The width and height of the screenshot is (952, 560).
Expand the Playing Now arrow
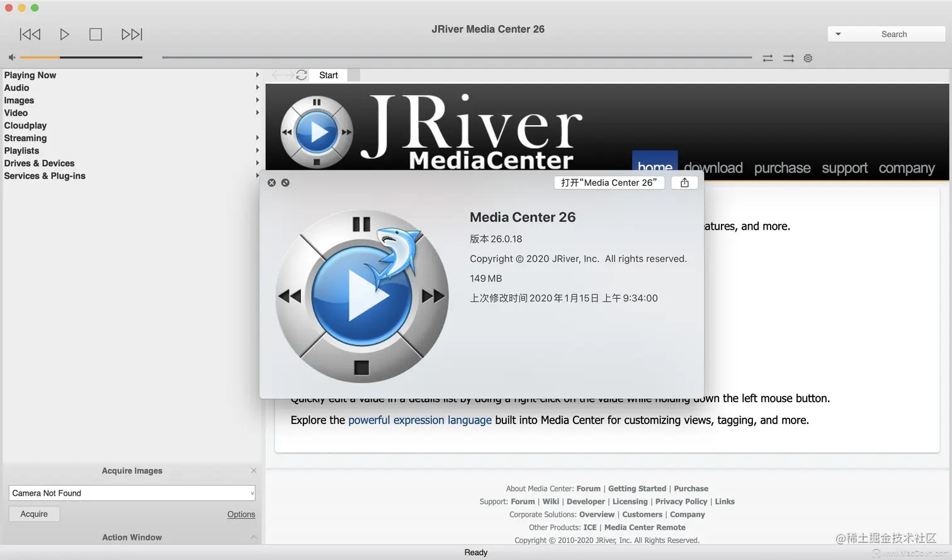[258, 75]
